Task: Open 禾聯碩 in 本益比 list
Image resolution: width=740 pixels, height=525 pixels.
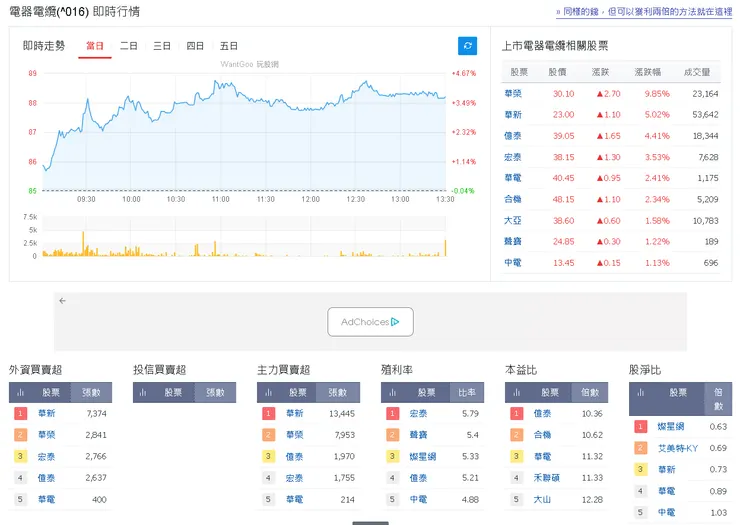Action: point(547,478)
